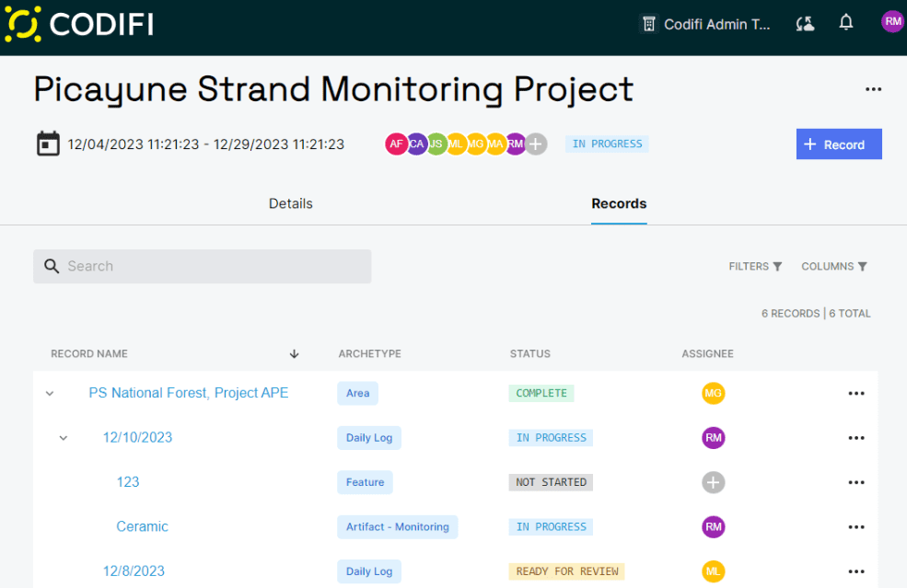
Task: Open notifications bell
Action: tap(845, 23)
